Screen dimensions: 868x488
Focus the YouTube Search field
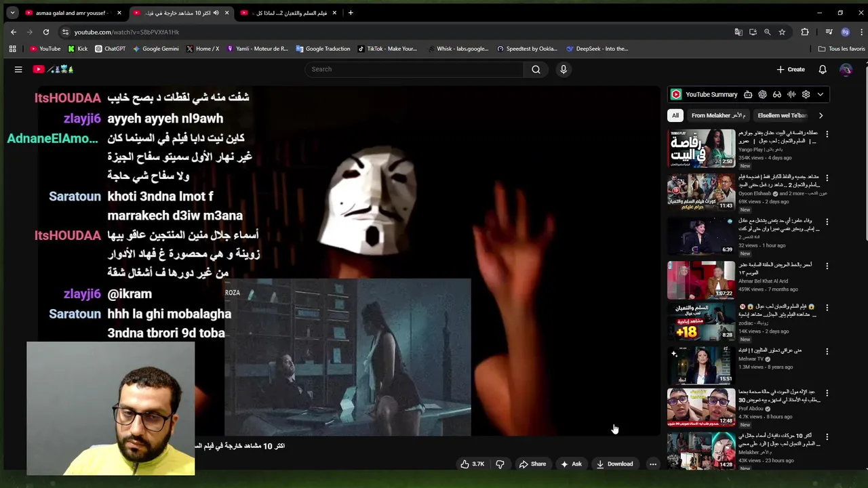click(414, 69)
